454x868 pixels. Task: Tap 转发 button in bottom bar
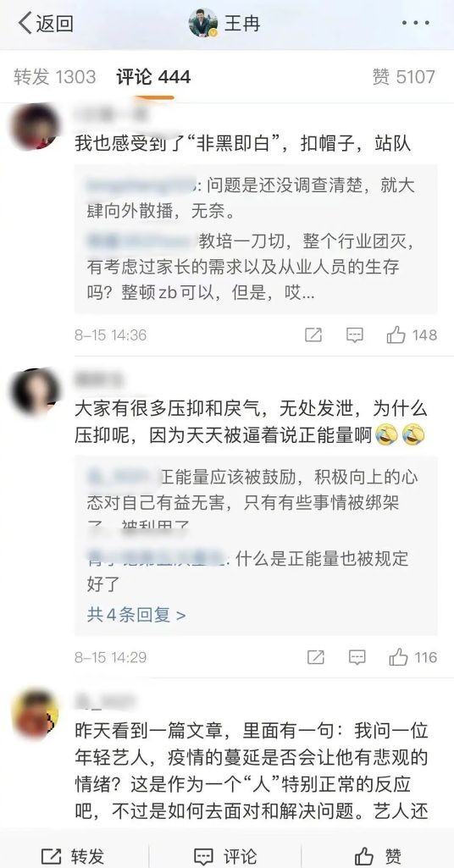click(x=73, y=856)
